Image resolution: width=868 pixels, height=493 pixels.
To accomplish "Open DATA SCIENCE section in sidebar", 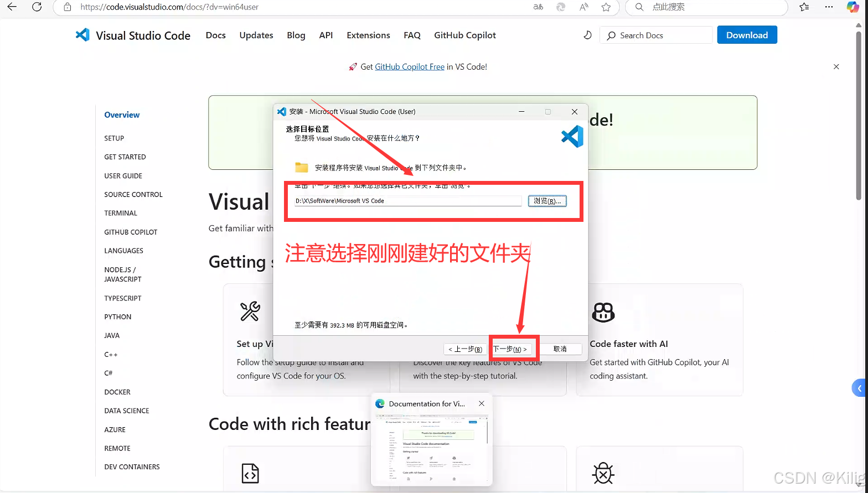I will click(x=127, y=411).
